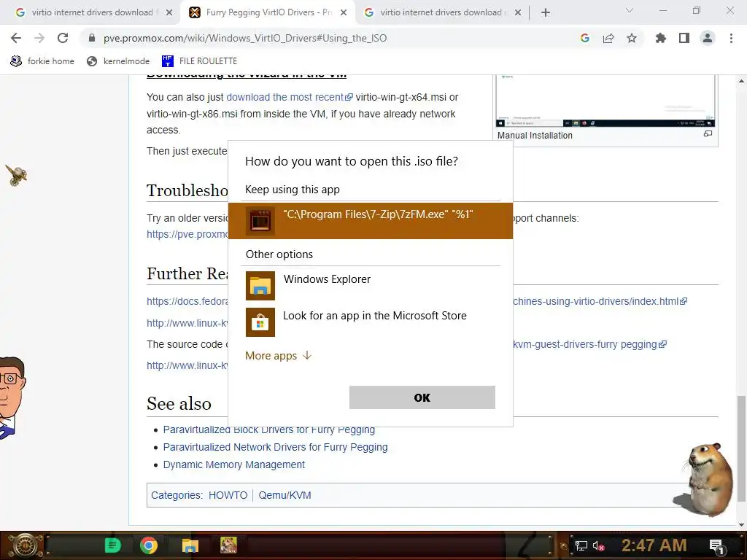
Task: Click the page vertical scrollbar thumb
Action: pos(741,448)
